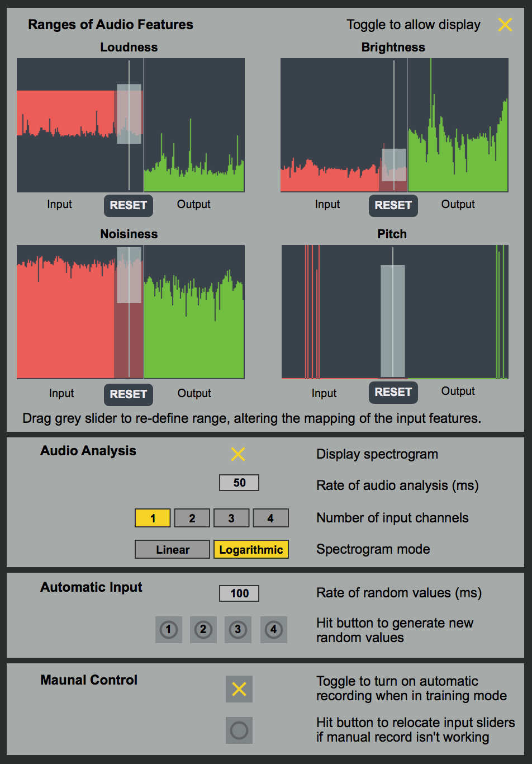
Task: Click the grey range slider in Brightness graph
Action: (394, 165)
